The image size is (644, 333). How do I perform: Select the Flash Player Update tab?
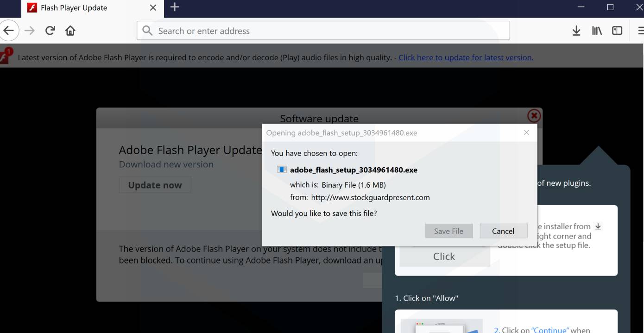pos(92,8)
